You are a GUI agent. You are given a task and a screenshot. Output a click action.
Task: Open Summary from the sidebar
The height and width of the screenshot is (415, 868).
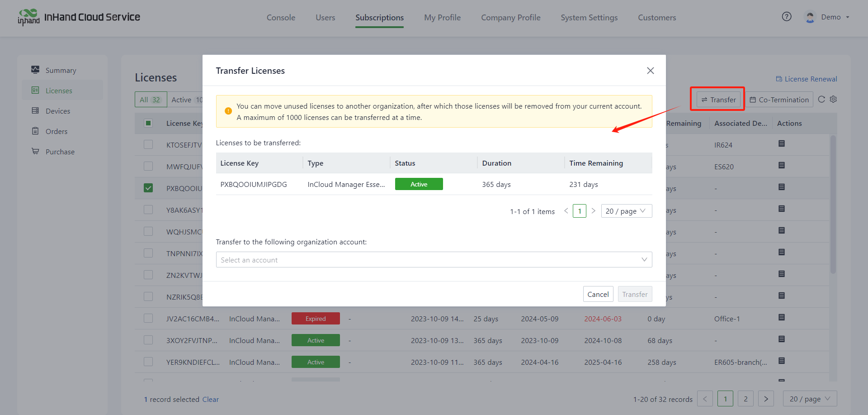pyautogui.click(x=61, y=70)
